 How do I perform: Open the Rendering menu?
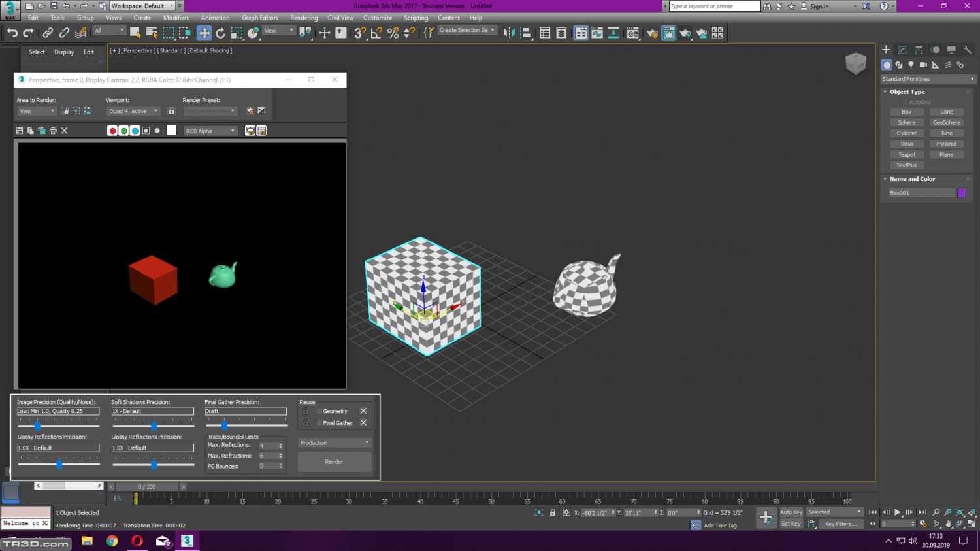[x=304, y=18]
